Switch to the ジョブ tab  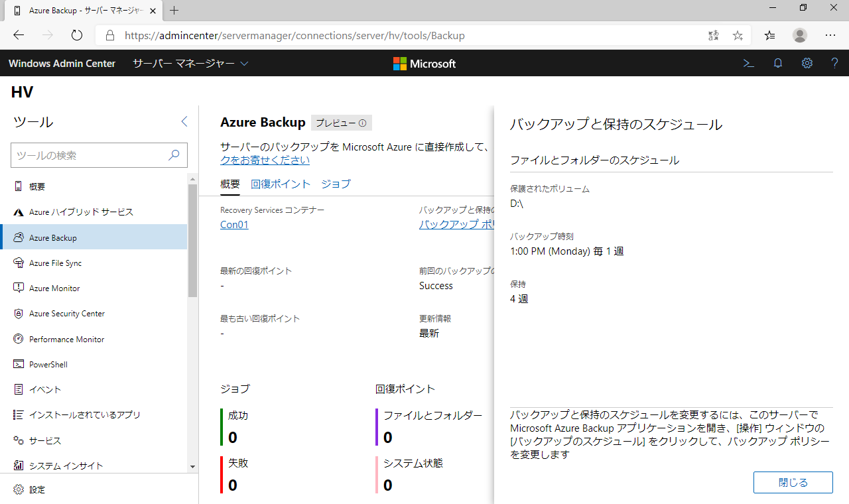click(336, 184)
